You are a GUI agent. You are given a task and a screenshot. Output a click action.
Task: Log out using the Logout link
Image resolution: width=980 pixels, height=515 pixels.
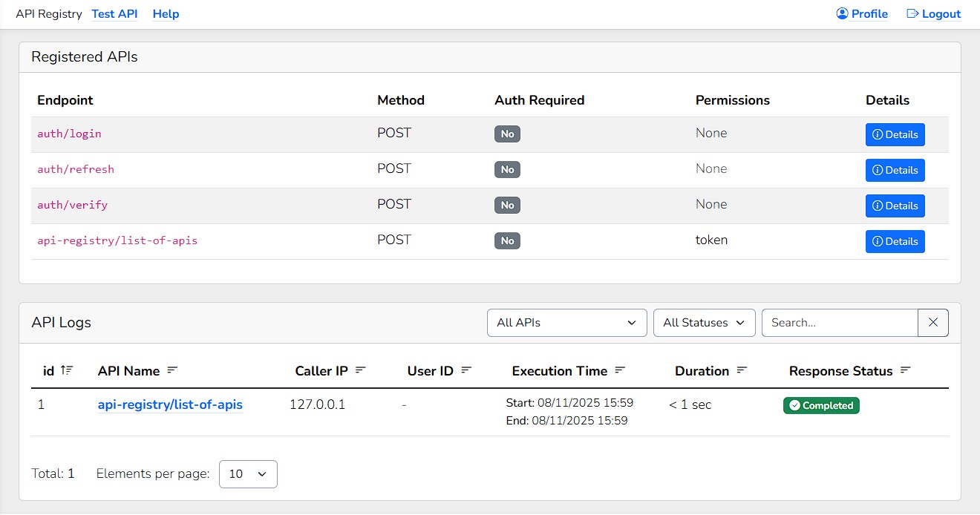pos(934,14)
